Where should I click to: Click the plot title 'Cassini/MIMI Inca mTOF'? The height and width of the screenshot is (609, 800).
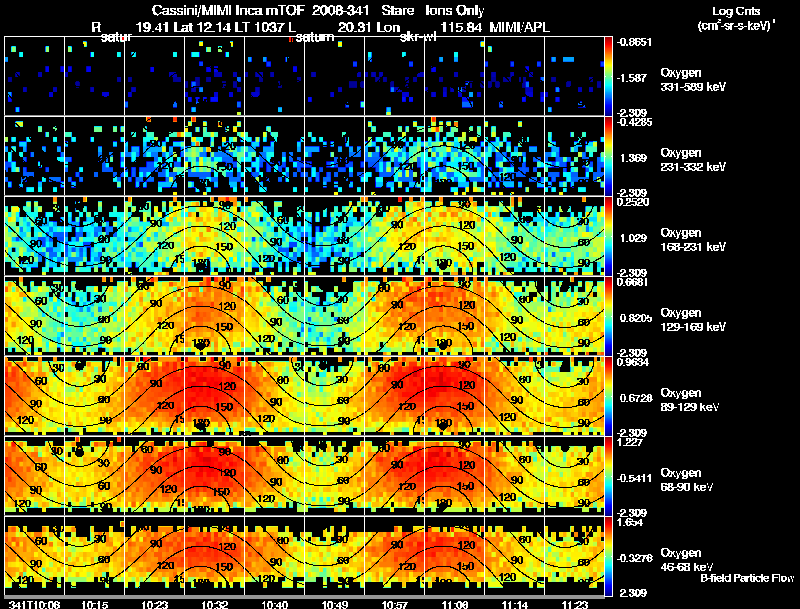click(228, 10)
